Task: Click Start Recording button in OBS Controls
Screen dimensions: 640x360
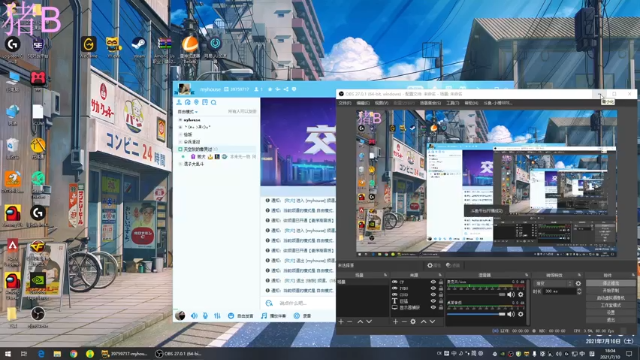Action: coord(611,290)
